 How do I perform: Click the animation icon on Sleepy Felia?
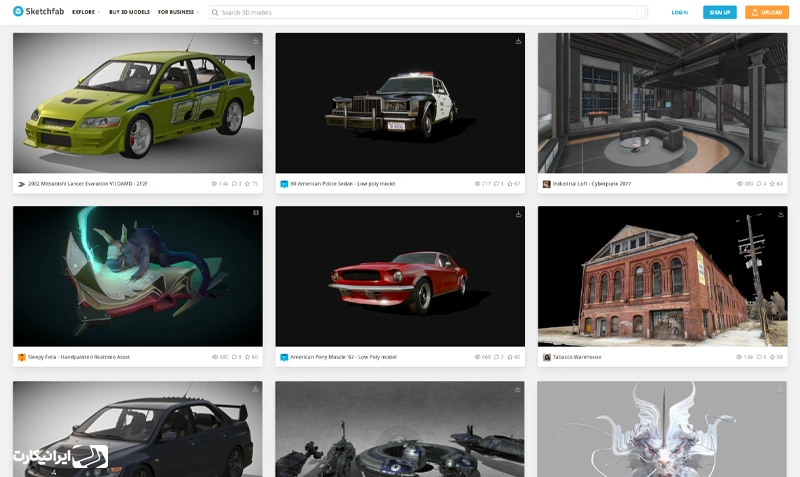click(x=256, y=213)
